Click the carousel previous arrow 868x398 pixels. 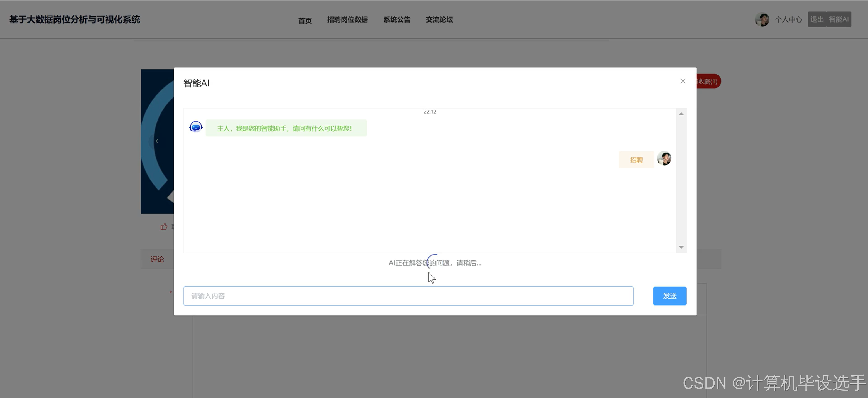pyautogui.click(x=157, y=141)
